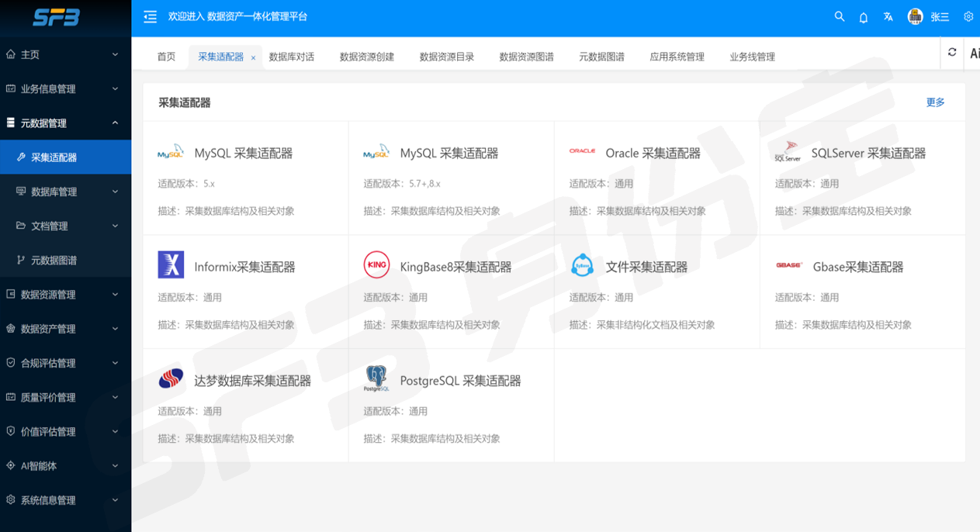Open the 元数据图谱 tab in tab bar
Screen dimensions: 980x532
point(602,57)
